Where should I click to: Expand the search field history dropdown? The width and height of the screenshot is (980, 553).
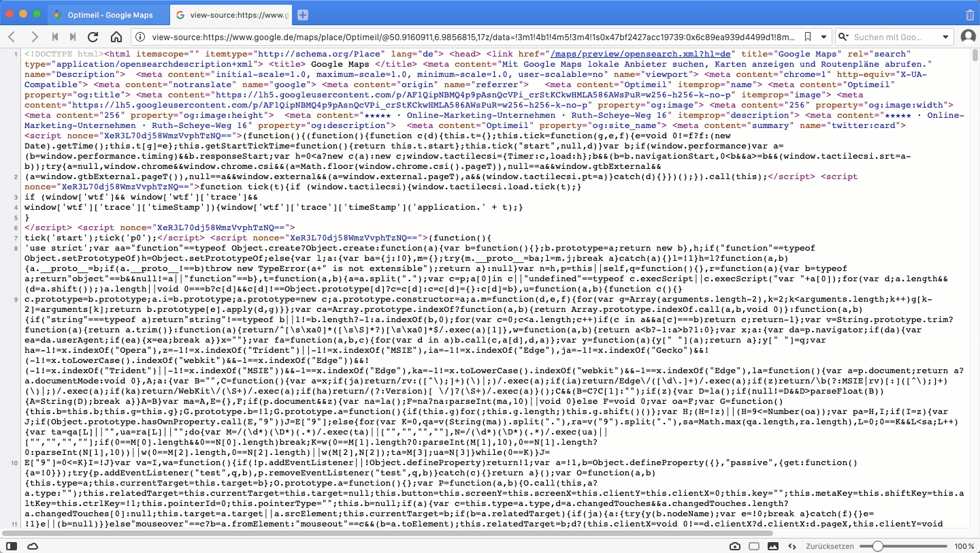(945, 37)
